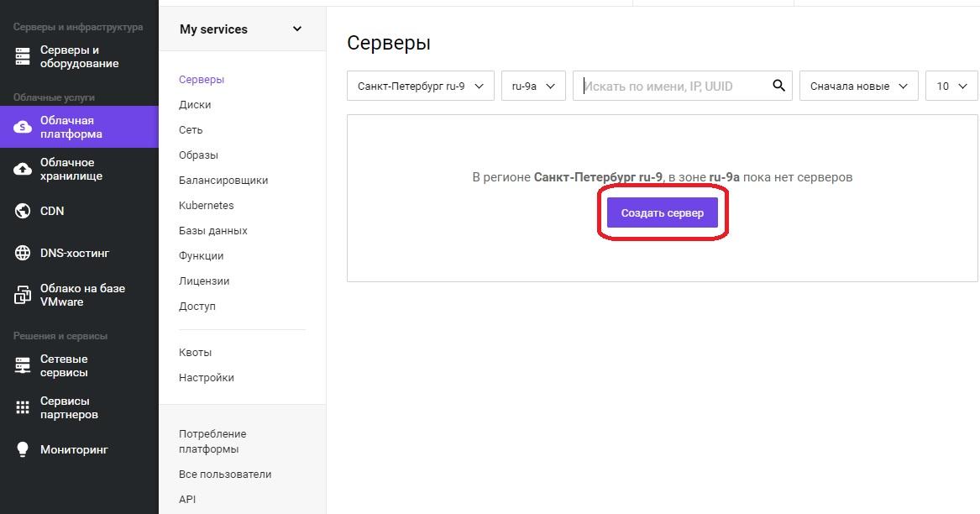Click the Серверы и оборудование server icon
The image size is (980, 514).
(x=24, y=57)
